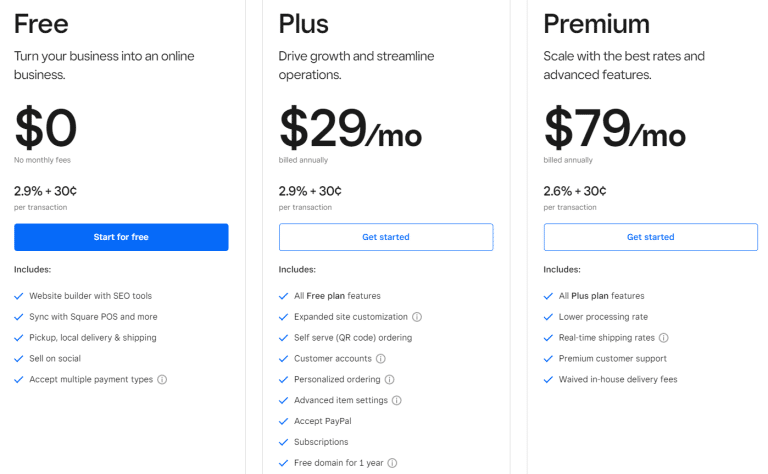Open info icon next to Real-time shipping rates
This screenshot has width=768, height=474.
coord(664,338)
